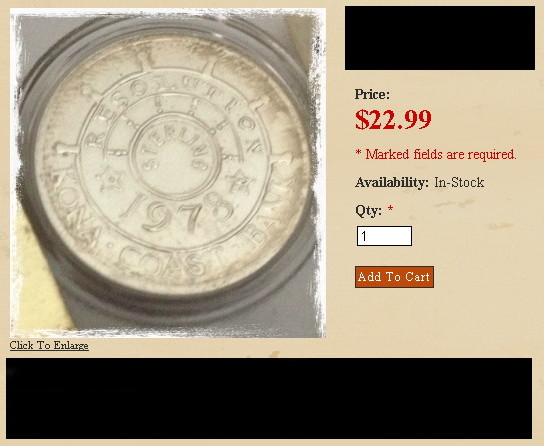The image size is (544, 446).
Task: Open the Click To Enlarge link
Action: (x=49, y=345)
